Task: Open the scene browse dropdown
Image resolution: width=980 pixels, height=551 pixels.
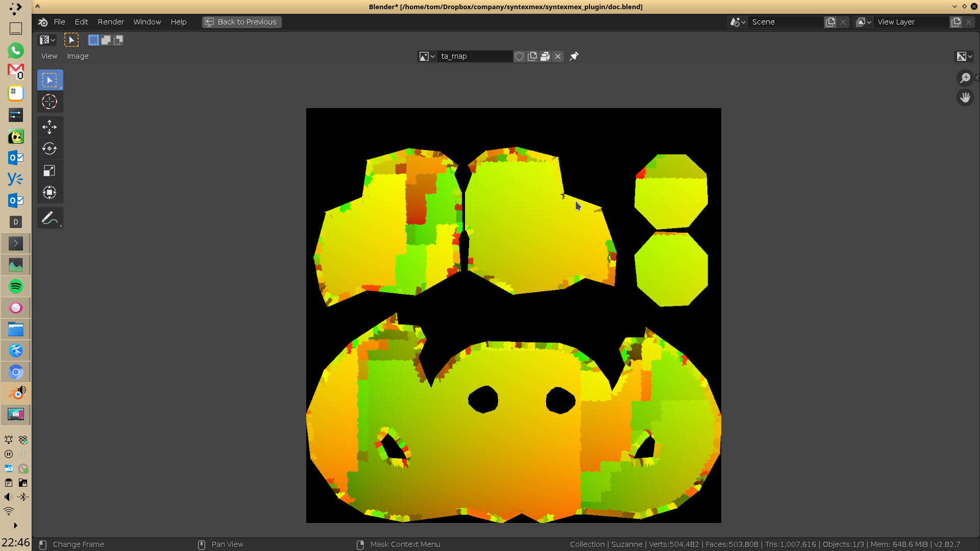Action: click(738, 22)
